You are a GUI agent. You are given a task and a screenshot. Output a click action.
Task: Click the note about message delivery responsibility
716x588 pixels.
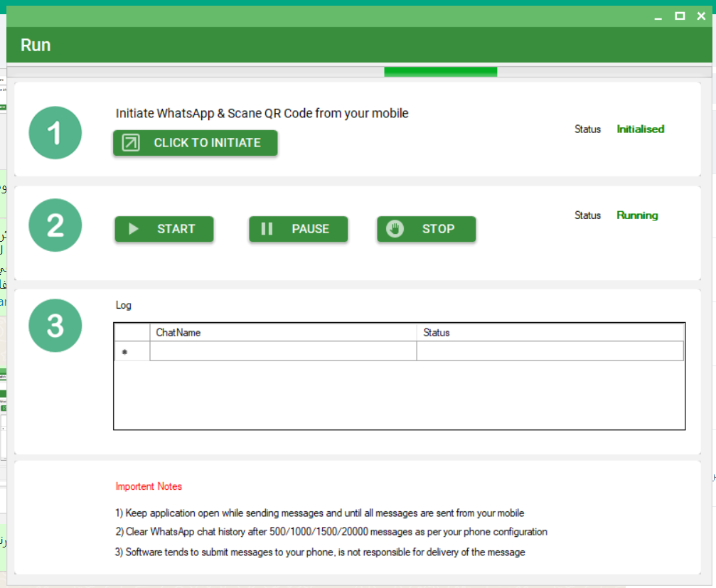point(320,552)
